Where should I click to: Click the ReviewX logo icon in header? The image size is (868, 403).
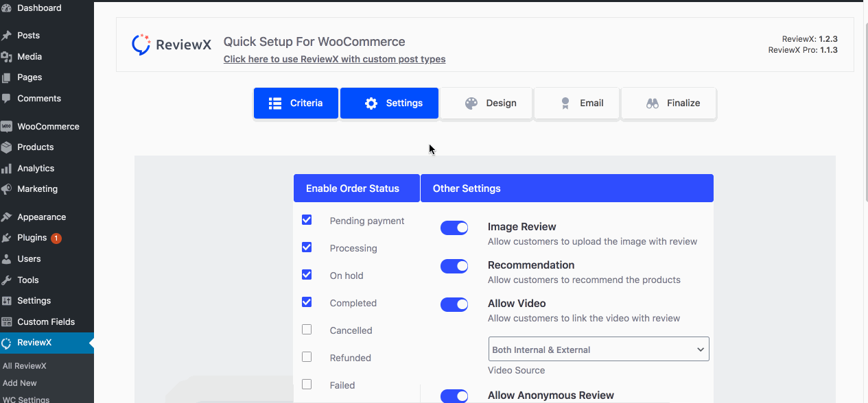[141, 45]
